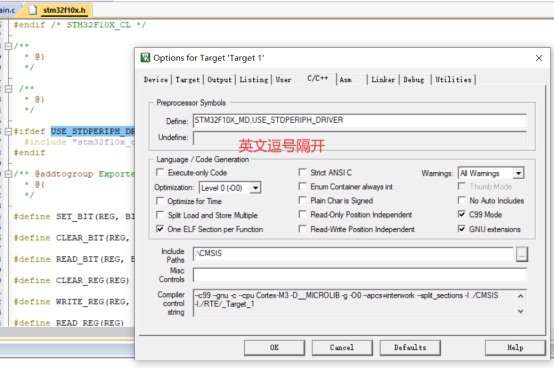
Task: Click the Misc Controls field
Action: pyautogui.click(x=360, y=275)
